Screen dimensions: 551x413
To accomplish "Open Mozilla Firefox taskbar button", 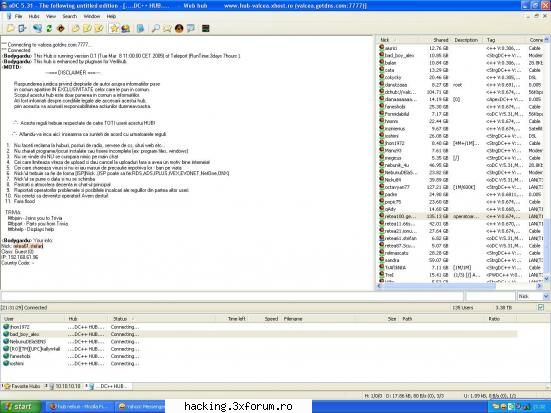I will pyautogui.click(x=79, y=406).
